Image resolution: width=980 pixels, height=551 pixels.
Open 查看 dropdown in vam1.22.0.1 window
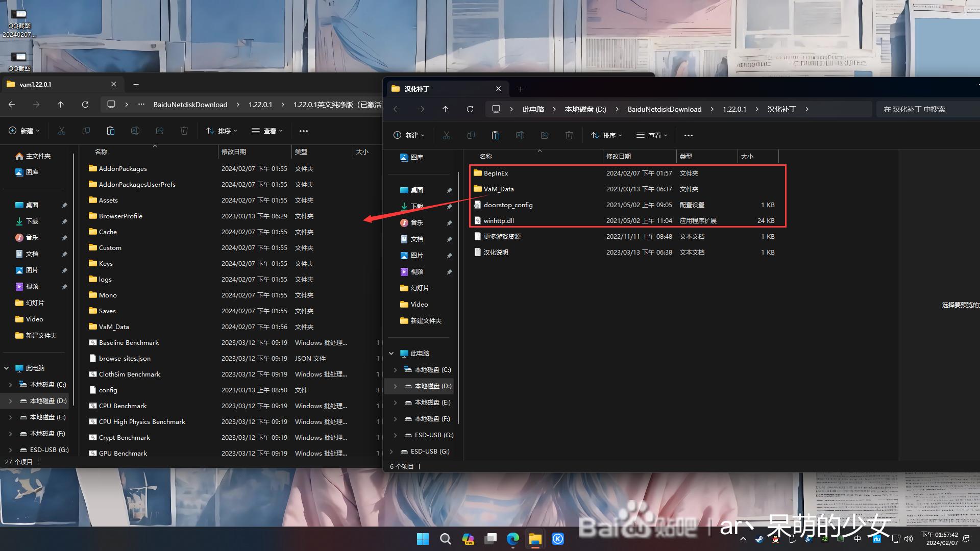267,131
